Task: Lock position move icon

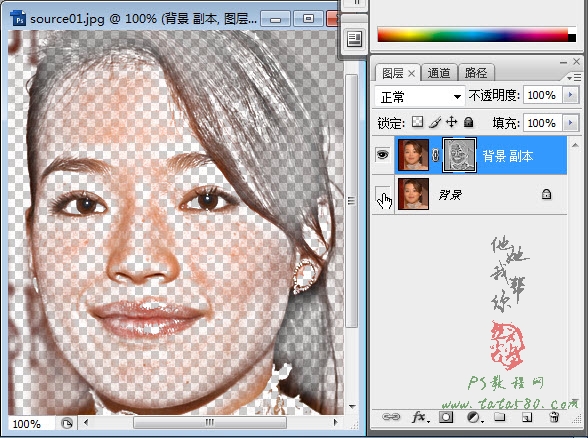Action: 452,122
